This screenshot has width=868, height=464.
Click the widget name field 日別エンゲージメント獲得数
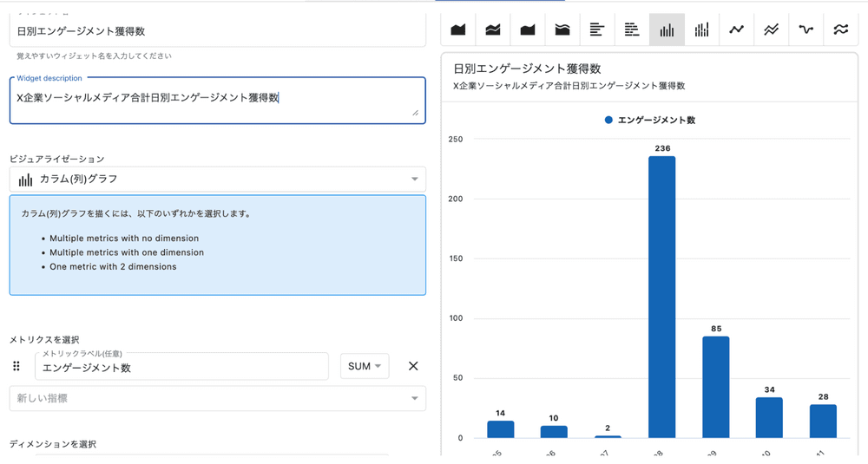(x=217, y=31)
